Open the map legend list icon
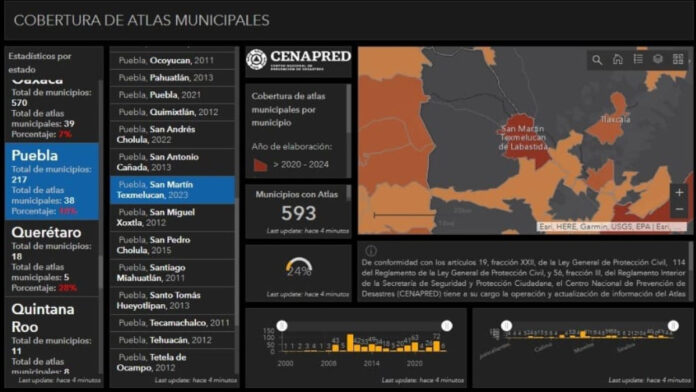Image resolution: width=696 pixels, height=392 pixels. (638, 59)
